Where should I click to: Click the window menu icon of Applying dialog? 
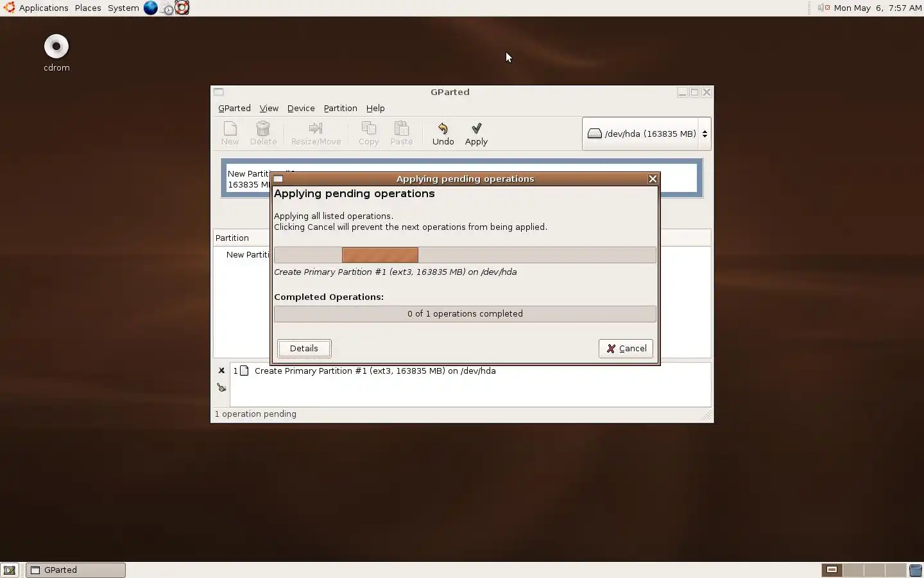tap(278, 179)
